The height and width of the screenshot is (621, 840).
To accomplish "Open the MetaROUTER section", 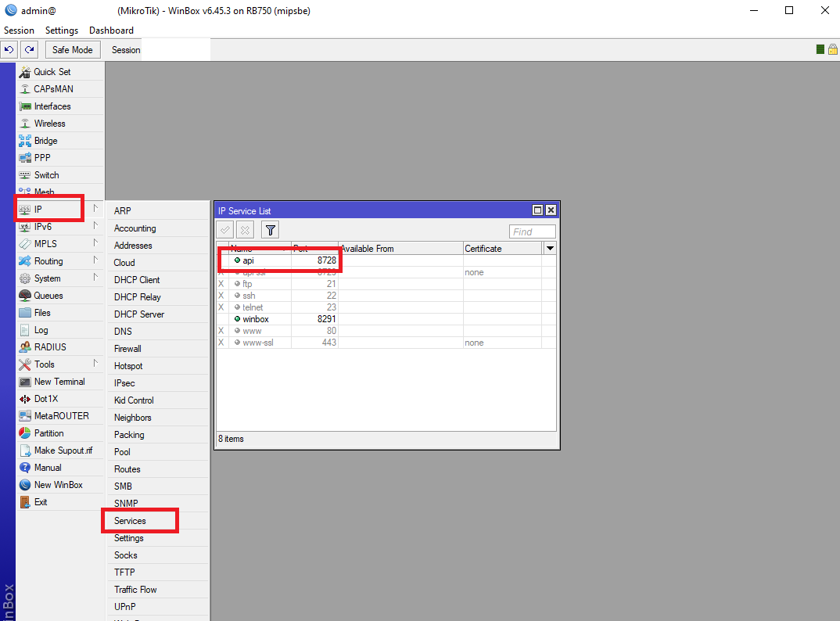I will [x=59, y=416].
